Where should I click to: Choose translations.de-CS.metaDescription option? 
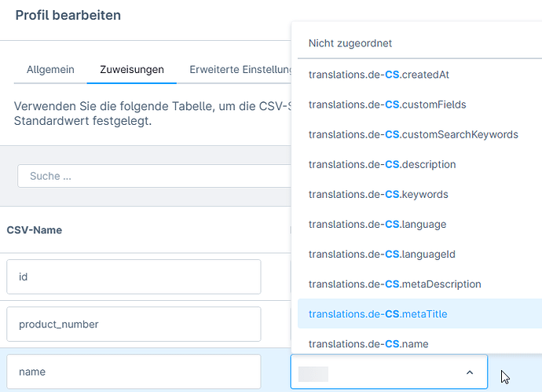pyautogui.click(x=394, y=284)
